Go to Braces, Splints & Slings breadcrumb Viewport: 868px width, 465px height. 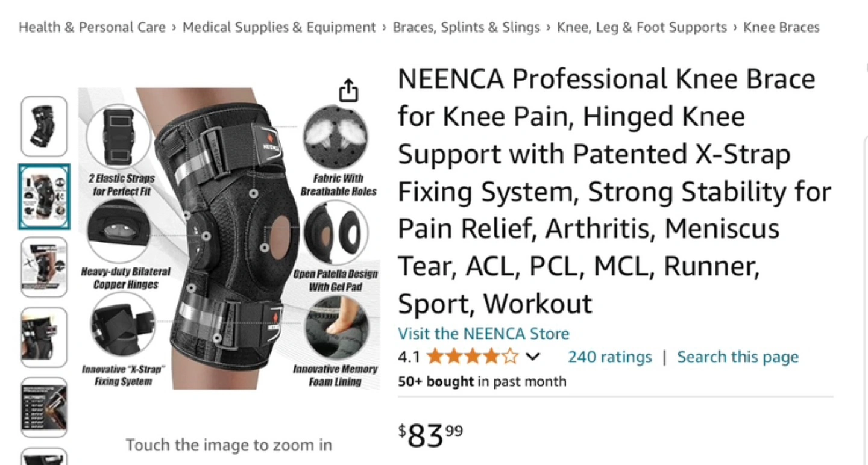[x=467, y=27]
